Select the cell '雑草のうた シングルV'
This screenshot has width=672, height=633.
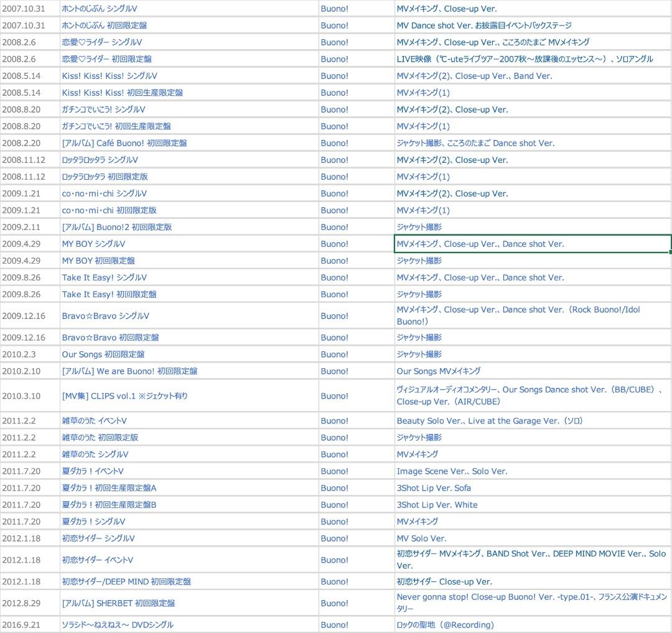click(189, 454)
